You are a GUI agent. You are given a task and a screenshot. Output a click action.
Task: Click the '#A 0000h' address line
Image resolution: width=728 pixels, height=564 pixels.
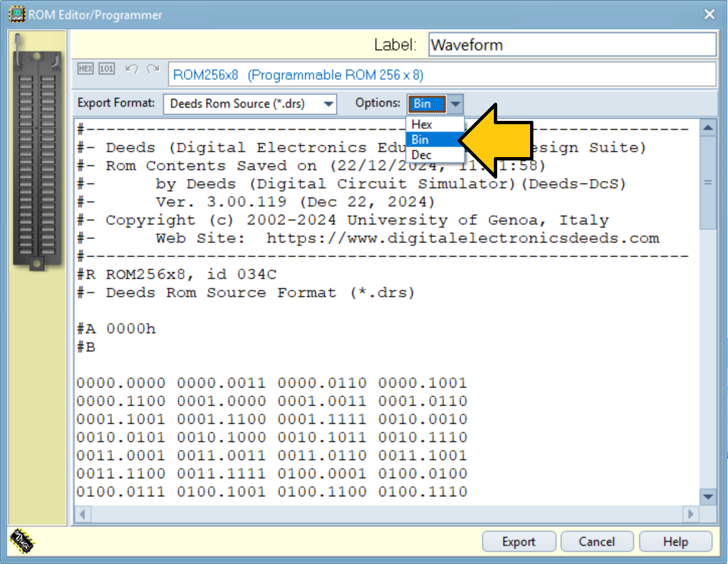[116, 329]
